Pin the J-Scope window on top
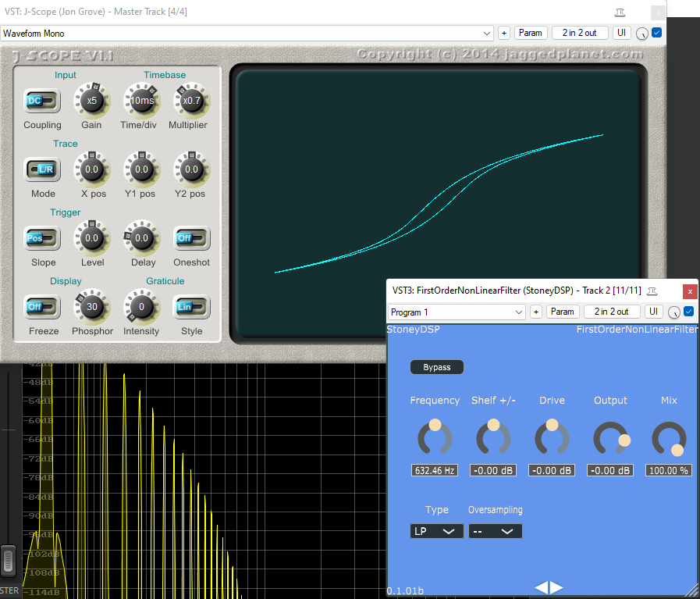The height and width of the screenshot is (599, 700). [x=620, y=12]
